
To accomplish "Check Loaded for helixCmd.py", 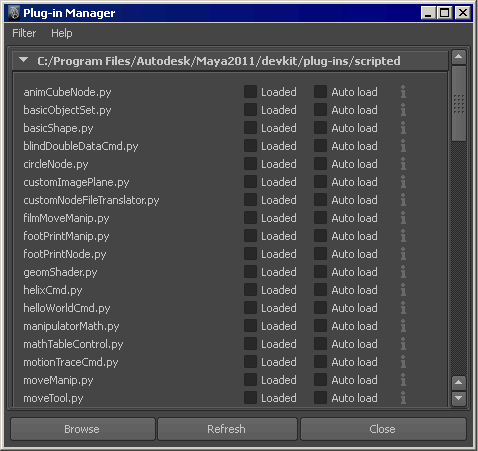I will [x=250, y=290].
